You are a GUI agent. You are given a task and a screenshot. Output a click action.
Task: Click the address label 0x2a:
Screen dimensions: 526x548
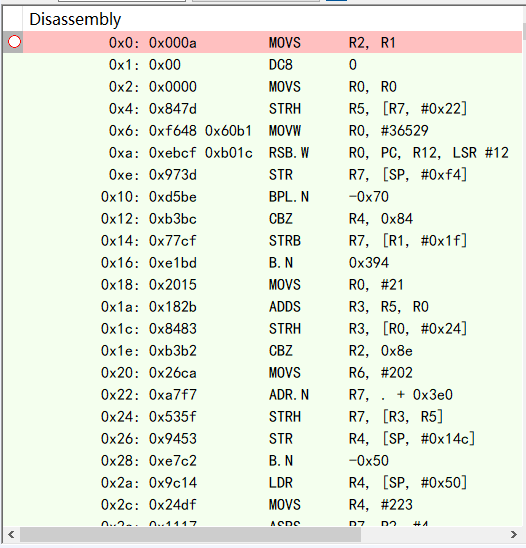tap(120, 483)
